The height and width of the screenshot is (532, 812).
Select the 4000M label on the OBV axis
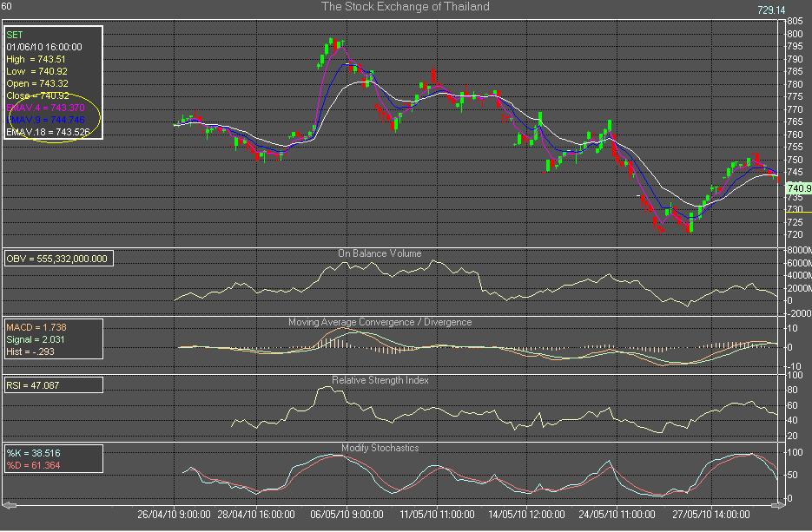click(x=799, y=276)
